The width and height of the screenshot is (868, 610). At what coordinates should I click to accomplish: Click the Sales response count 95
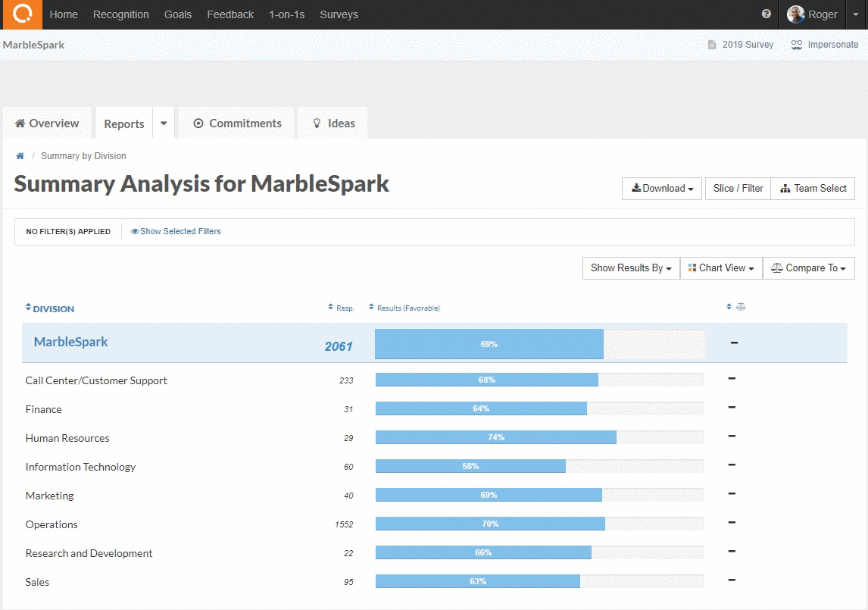tap(348, 582)
